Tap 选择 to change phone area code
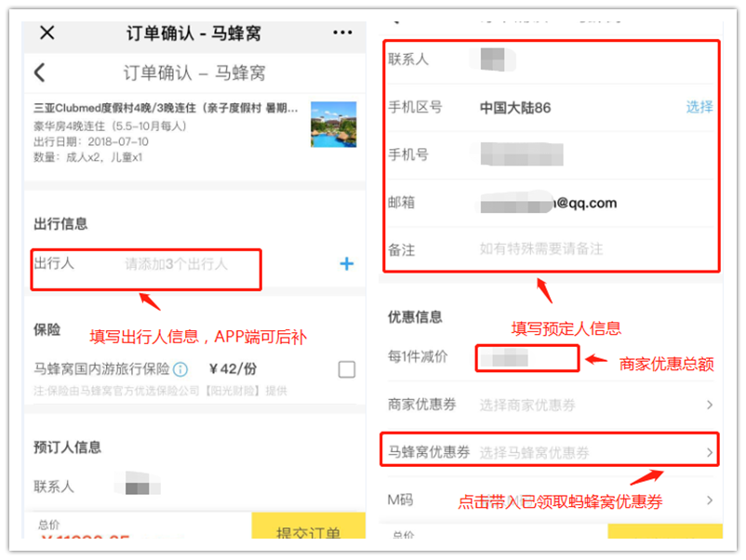This screenshot has width=746, height=560. click(x=699, y=107)
